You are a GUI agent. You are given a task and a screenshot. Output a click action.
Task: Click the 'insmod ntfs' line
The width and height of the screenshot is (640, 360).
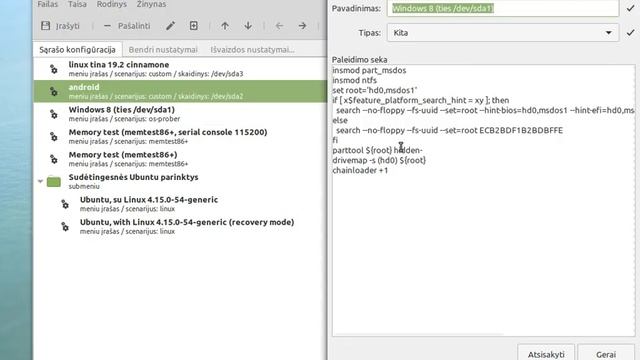pyautogui.click(x=354, y=80)
